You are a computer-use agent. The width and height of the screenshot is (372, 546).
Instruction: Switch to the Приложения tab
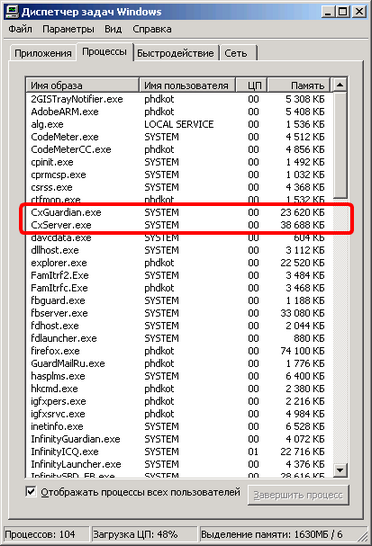pos(43,53)
